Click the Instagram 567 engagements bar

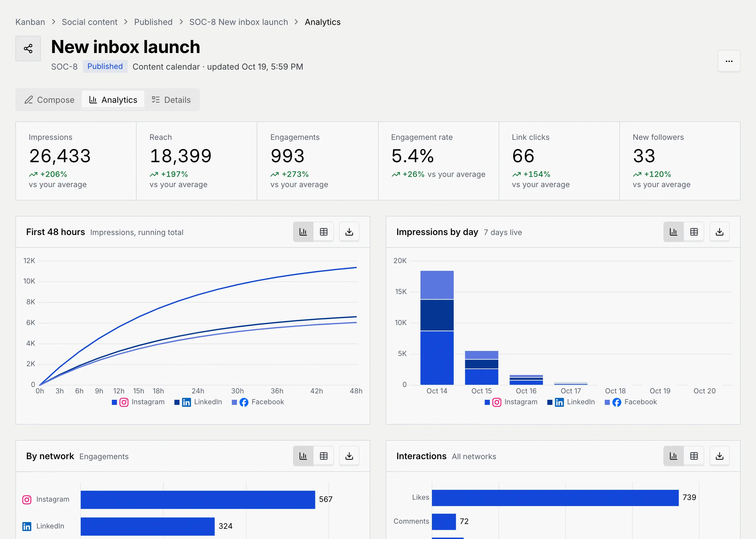pos(198,499)
